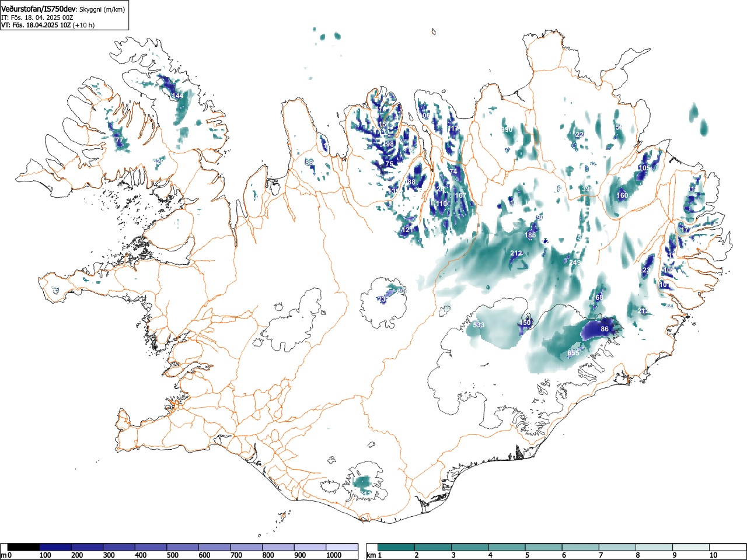Click the '188' visibility value on the map
747x560 pixels.
click(x=411, y=182)
